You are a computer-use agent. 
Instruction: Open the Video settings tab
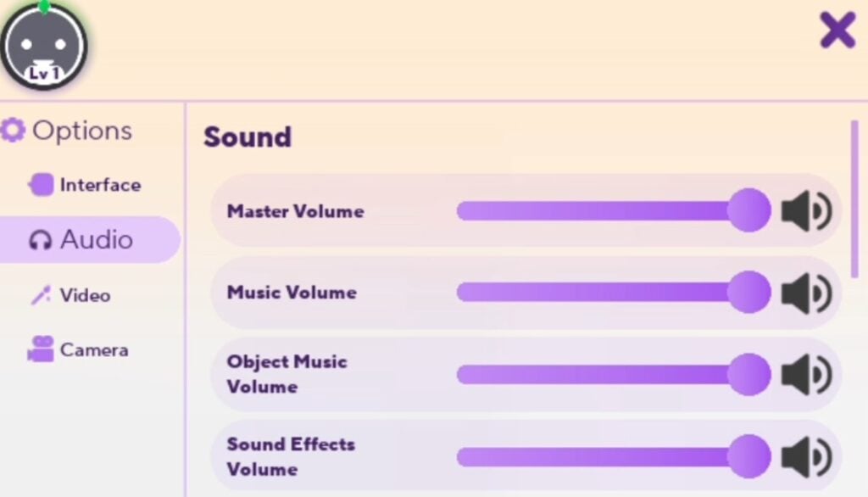[x=85, y=295]
